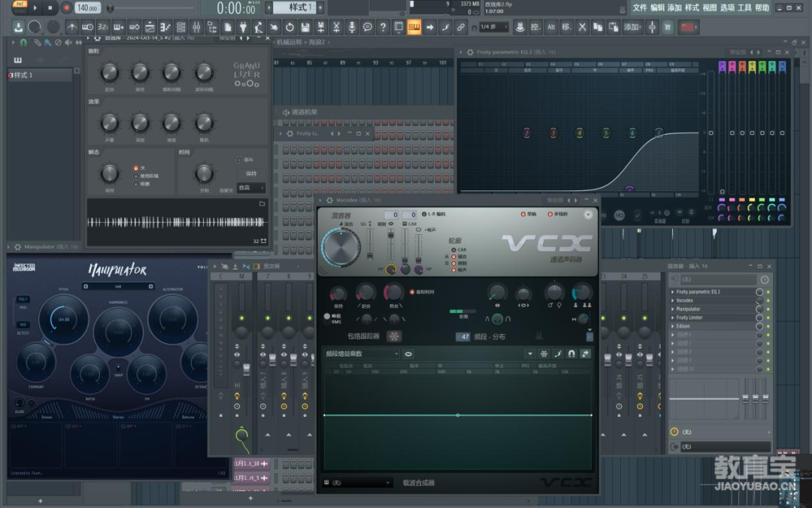The width and height of the screenshot is (812, 508).
Task: Open the 样式 menu
Action: click(692, 8)
